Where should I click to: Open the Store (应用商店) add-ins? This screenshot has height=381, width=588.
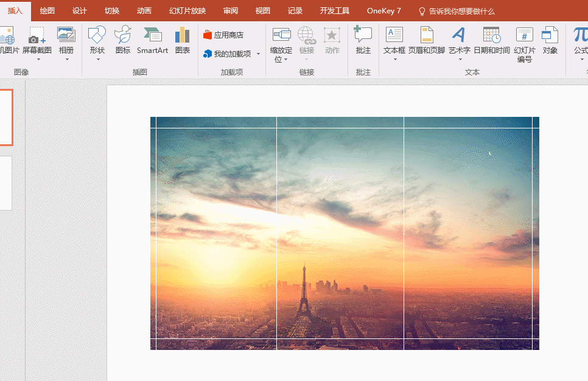click(223, 35)
